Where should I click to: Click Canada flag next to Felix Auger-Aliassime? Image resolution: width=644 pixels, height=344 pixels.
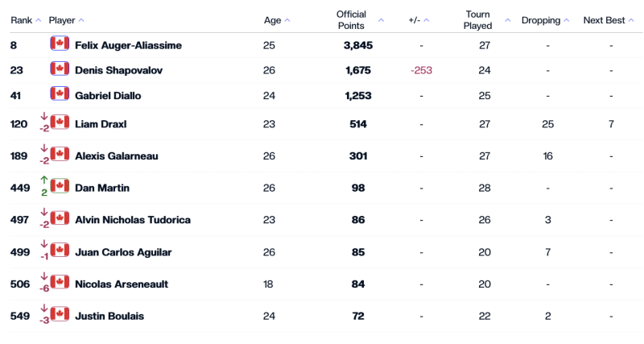(x=60, y=44)
